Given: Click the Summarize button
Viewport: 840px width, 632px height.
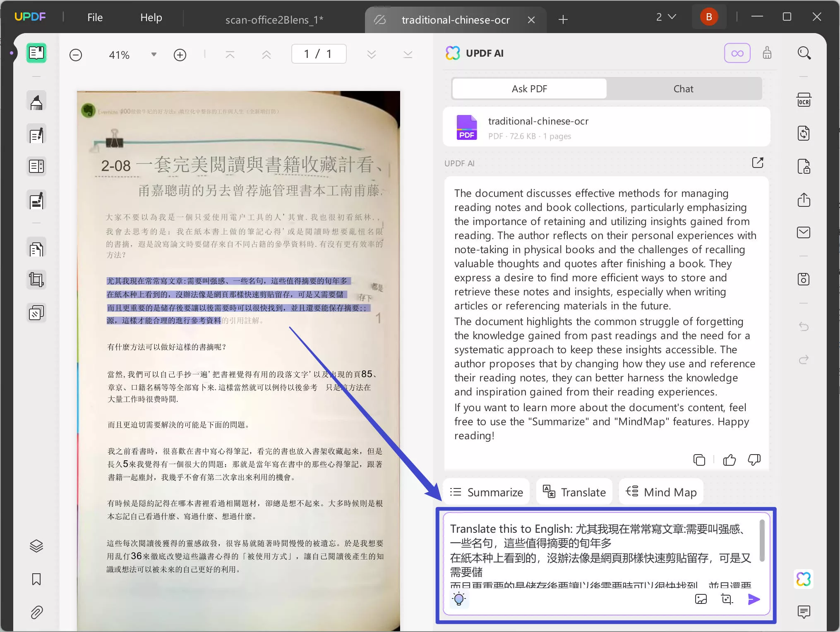Looking at the screenshot, I should (x=486, y=492).
